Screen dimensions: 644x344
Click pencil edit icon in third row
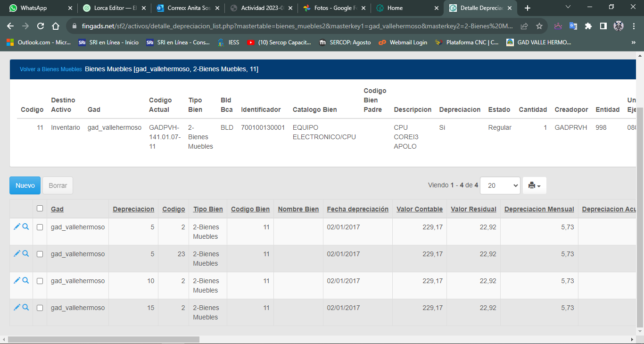(17, 281)
